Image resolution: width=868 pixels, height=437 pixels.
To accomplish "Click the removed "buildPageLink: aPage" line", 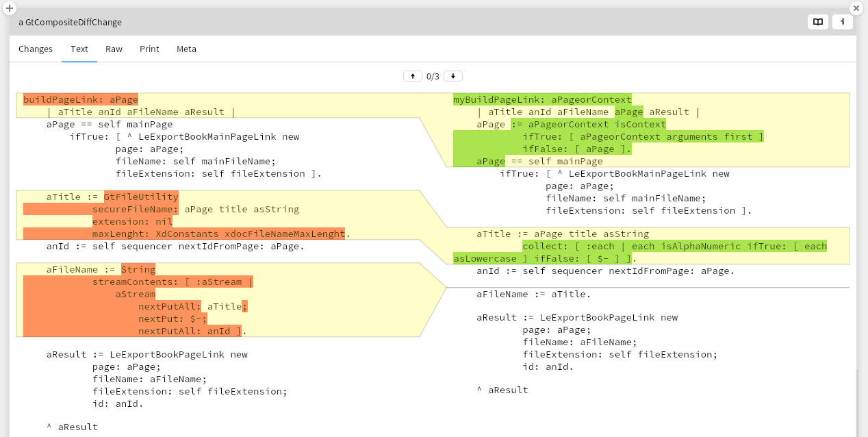I will (81, 99).
